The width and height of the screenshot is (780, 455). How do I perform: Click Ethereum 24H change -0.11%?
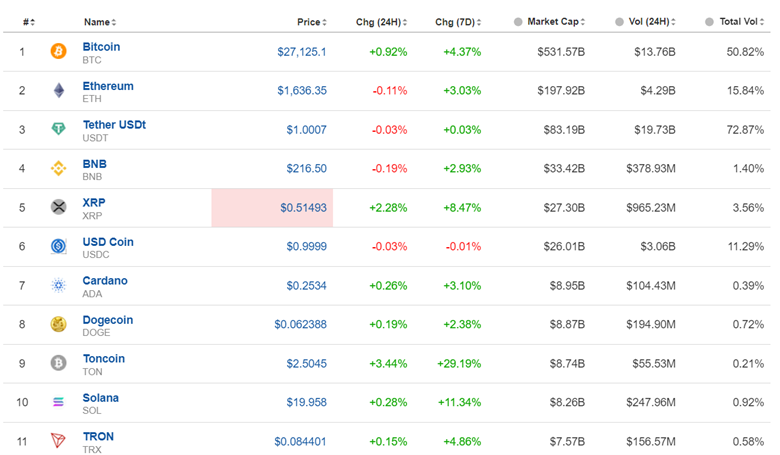[x=390, y=91]
